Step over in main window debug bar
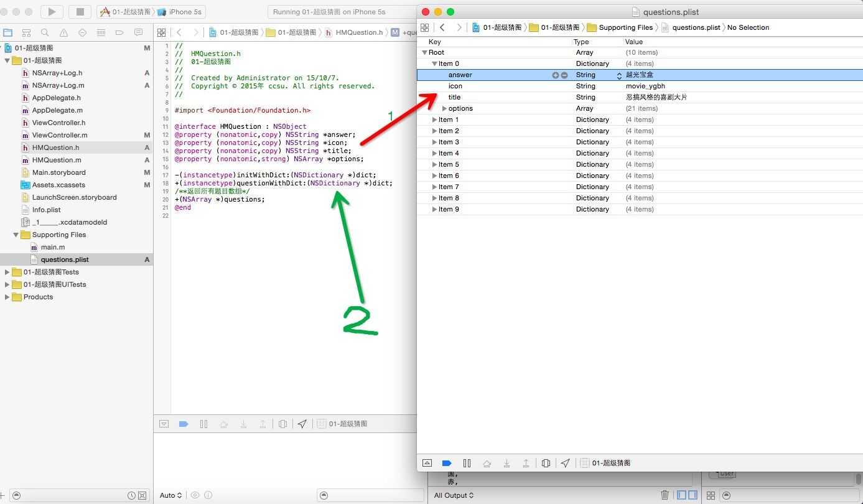863x504 pixels. pos(223,424)
